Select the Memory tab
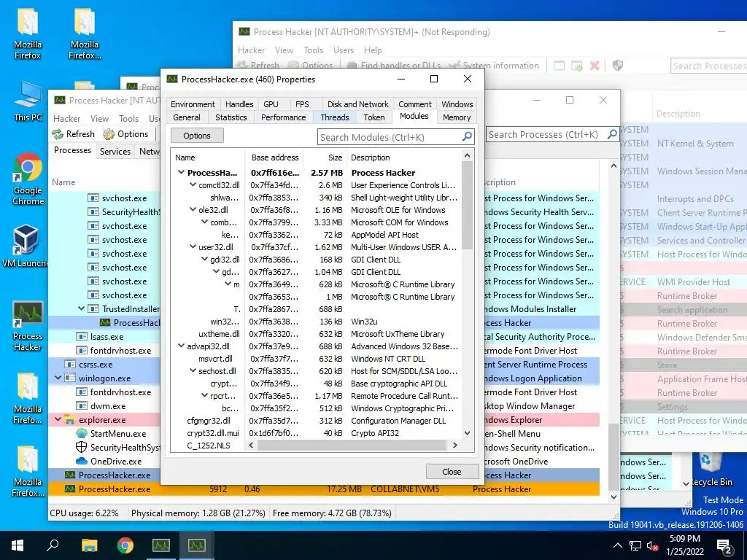 coord(457,117)
